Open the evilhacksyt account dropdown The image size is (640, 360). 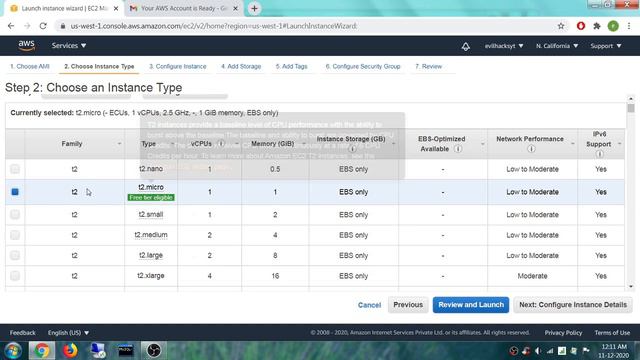[504, 46]
